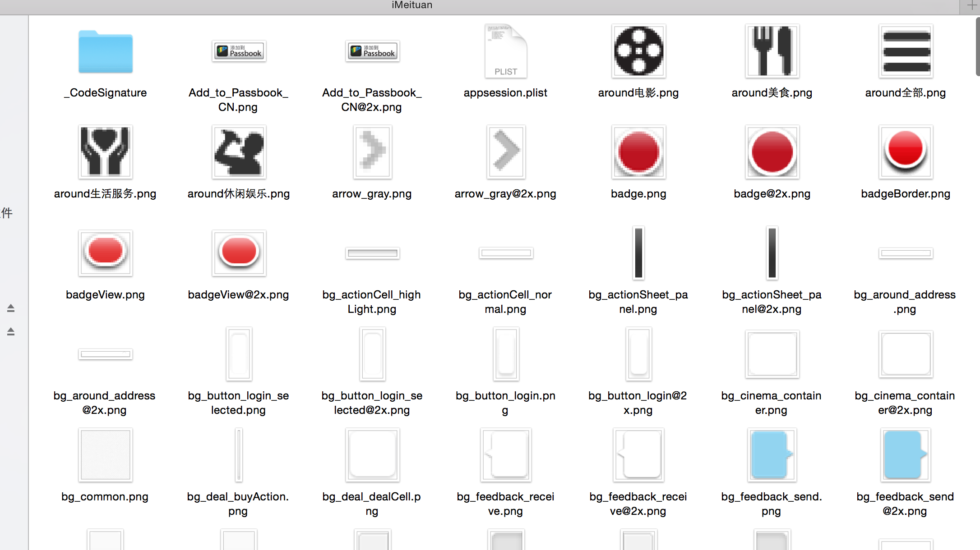Select the appsession.plist file icon
This screenshot has width=980, height=550.
tap(505, 51)
